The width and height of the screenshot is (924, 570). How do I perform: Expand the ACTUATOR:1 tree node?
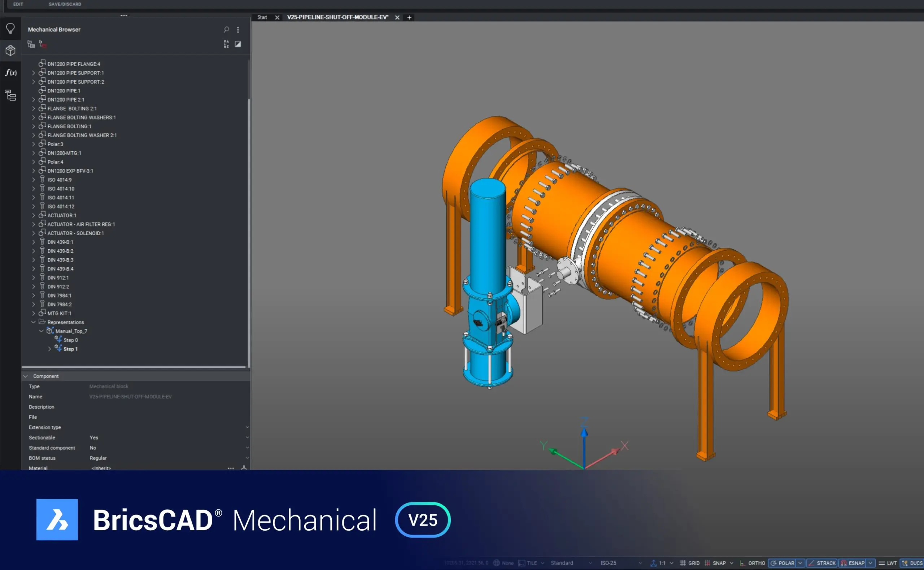click(x=34, y=215)
